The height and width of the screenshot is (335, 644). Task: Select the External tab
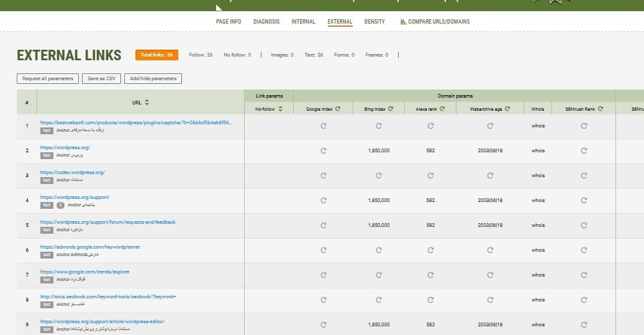[340, 21]
